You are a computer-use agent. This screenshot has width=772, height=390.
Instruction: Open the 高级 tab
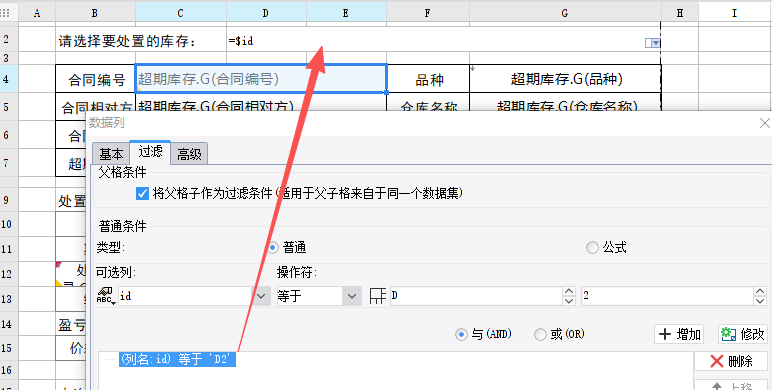[190, 154]
